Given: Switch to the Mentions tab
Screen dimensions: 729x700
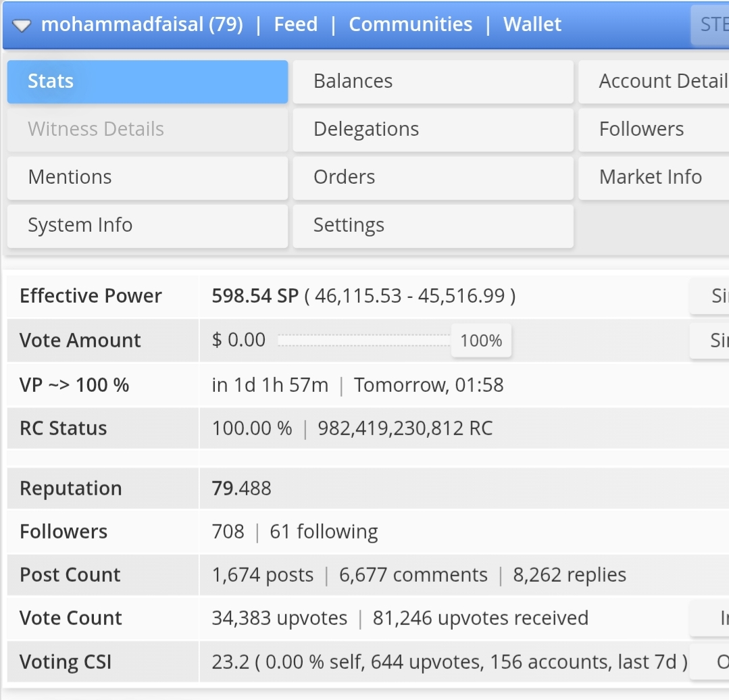Looking at the screenshot, I should pyautogui.click(x=147, y=177).
